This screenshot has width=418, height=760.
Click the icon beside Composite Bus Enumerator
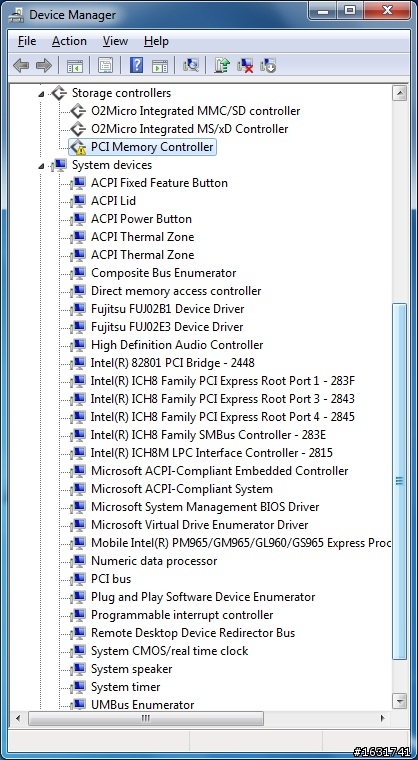click(x=78, y=273)
